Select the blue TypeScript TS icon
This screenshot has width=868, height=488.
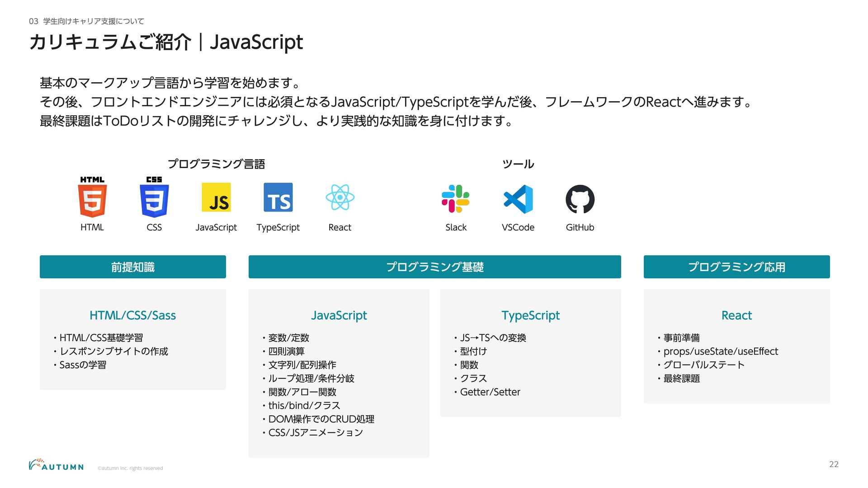point(278,197)
